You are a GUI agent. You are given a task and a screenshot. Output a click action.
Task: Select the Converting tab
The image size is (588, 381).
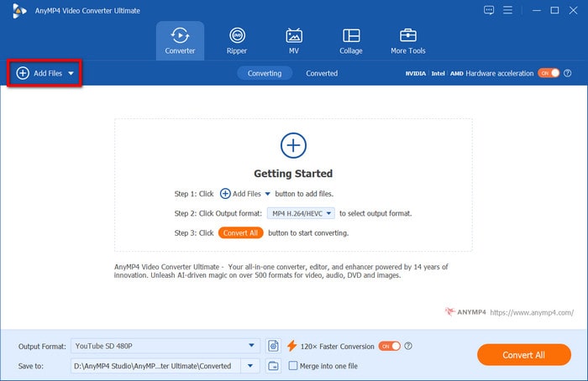click(x=265, y=73)
